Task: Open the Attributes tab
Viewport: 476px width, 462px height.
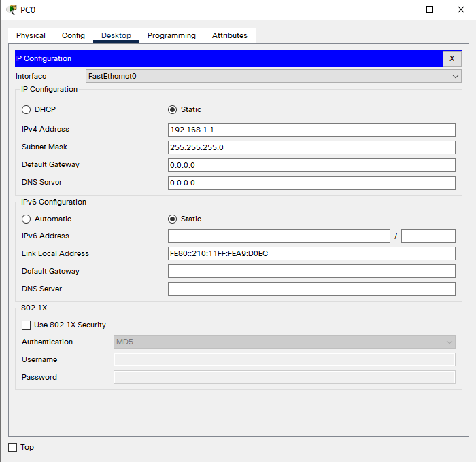Action: click(230, 35)
